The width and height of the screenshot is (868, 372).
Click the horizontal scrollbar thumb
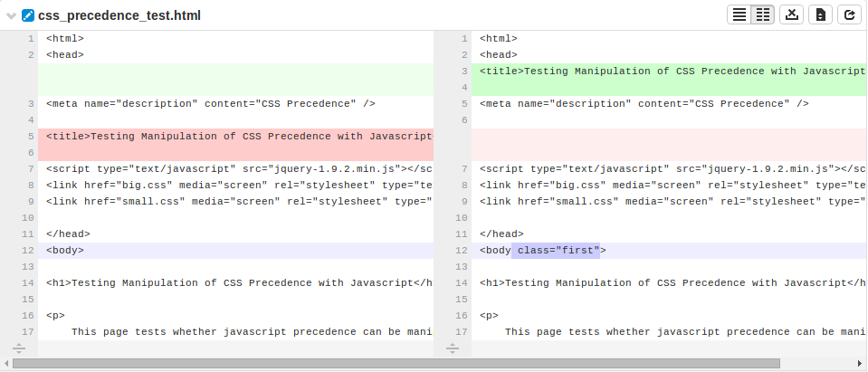(396, 364)
